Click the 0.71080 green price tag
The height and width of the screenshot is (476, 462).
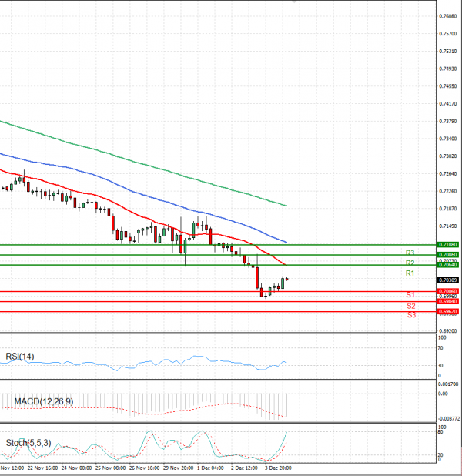click(447, 244)
